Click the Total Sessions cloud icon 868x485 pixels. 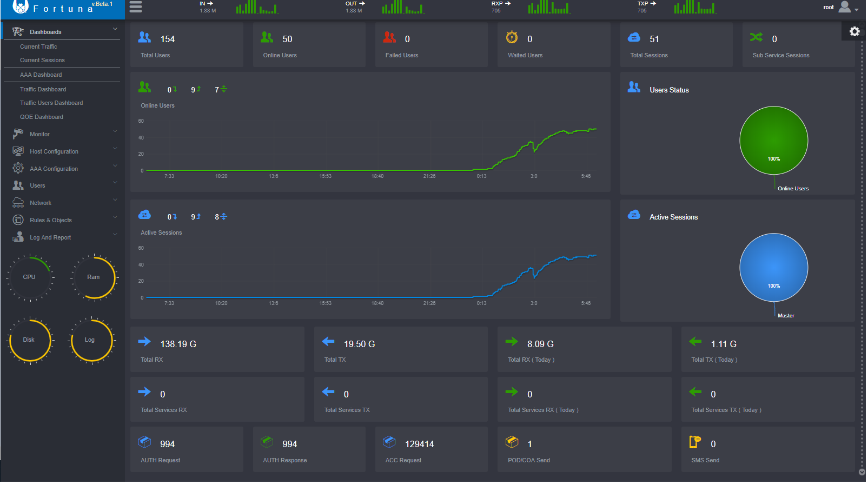coord(634,37)
